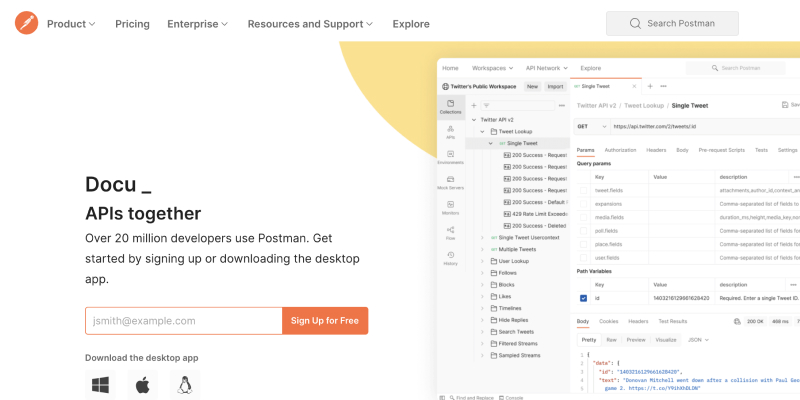Click the Import button in the workspace
This screenshot has height=400, width=800.
[555, 87]
